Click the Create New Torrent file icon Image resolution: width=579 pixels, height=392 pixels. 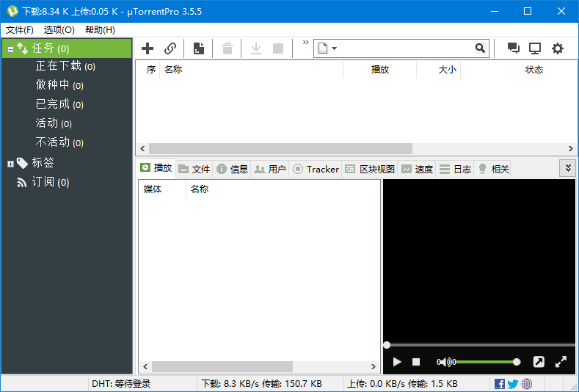click(x=199, y=48)
